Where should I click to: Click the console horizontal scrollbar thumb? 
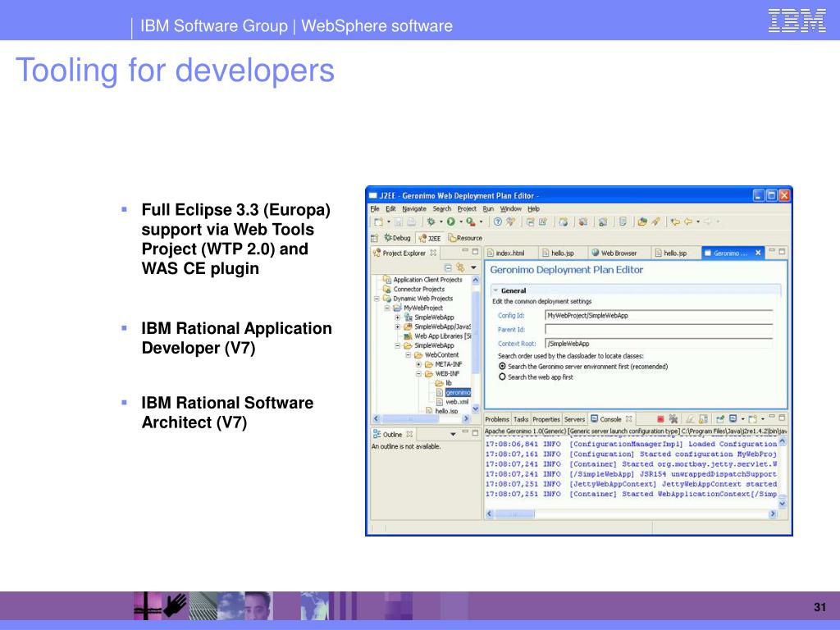(515, 514)
